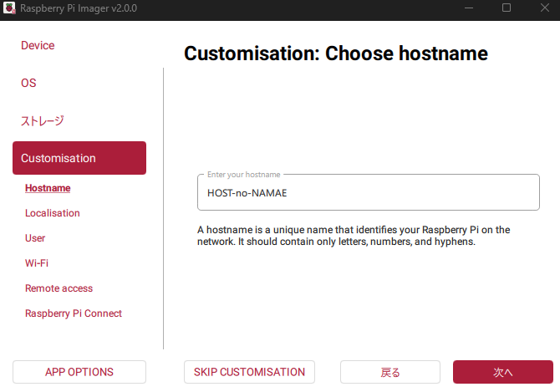This screenshot has height=392, width=560.
Task: Switch to Localisation settings
Action: (53, 213)
